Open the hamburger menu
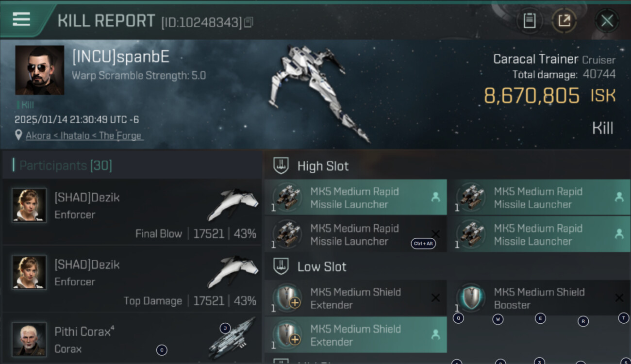The width and height of the screenshot is (631, 364). [x=21, y=19]
